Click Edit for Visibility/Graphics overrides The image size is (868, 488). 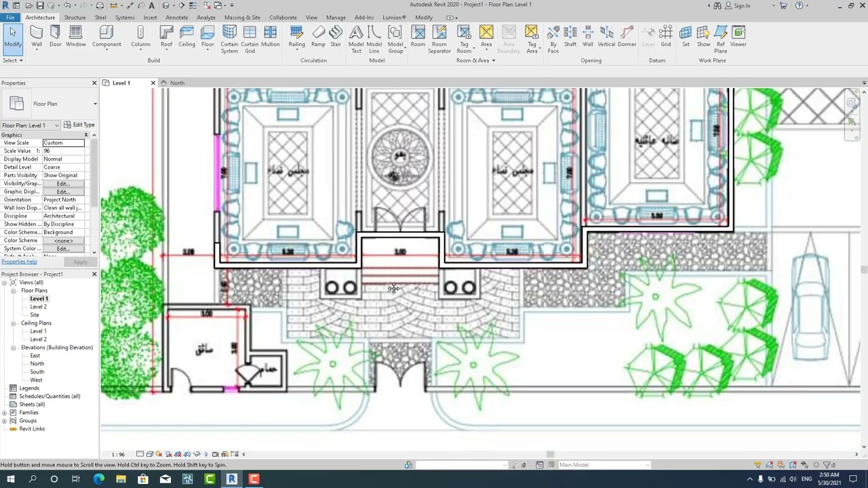63,184
